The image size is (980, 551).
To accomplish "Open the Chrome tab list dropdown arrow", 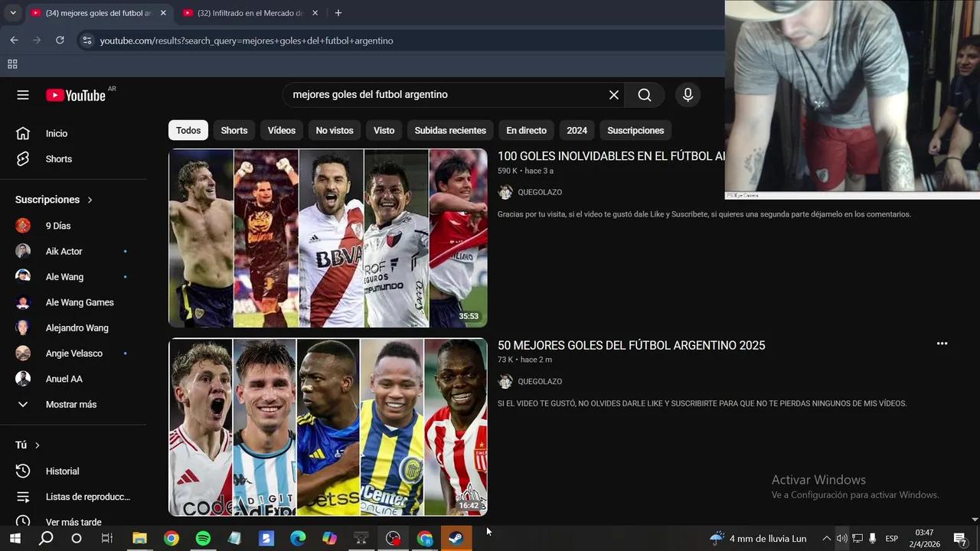I will tap(13, 13).
